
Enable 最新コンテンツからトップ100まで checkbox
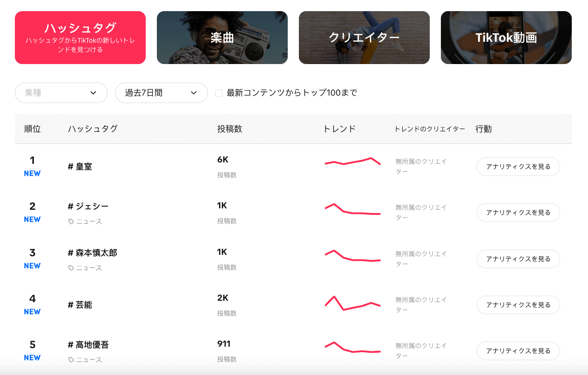[x=219, y=93]
